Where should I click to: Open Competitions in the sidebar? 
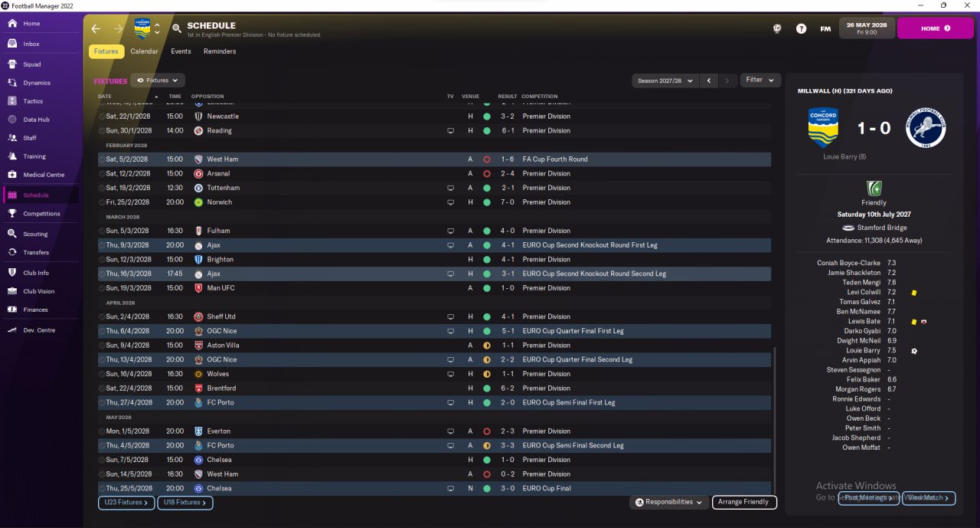41,214
